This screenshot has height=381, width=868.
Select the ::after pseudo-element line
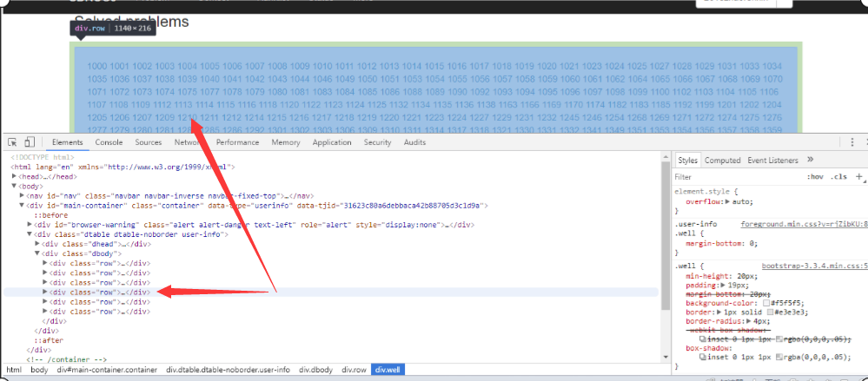coord(49,340)
